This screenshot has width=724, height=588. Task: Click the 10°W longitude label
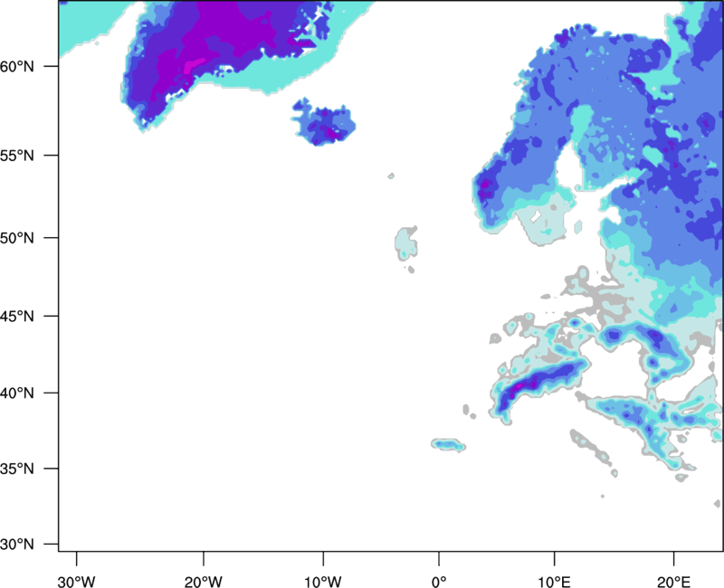[x=323, y=582]
